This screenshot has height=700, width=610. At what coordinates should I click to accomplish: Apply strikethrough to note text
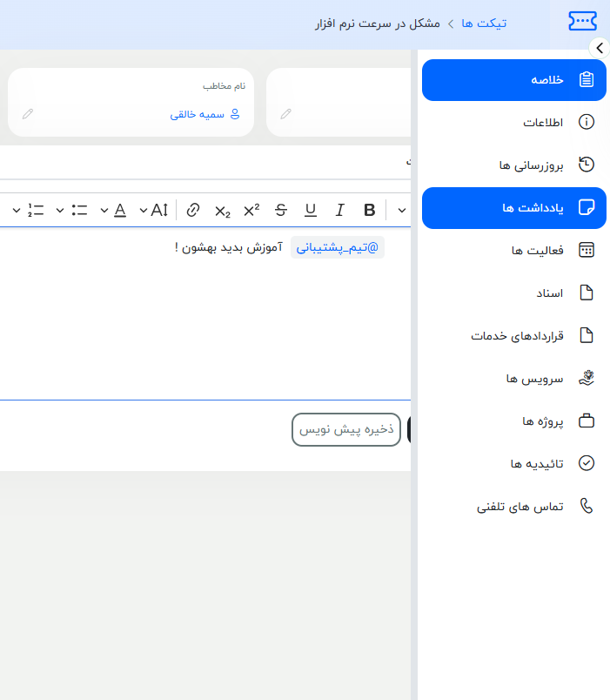point(280,210)
